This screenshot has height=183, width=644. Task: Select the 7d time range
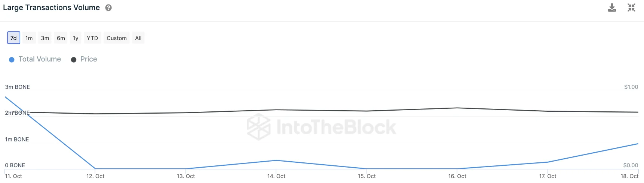click(13, 38)
